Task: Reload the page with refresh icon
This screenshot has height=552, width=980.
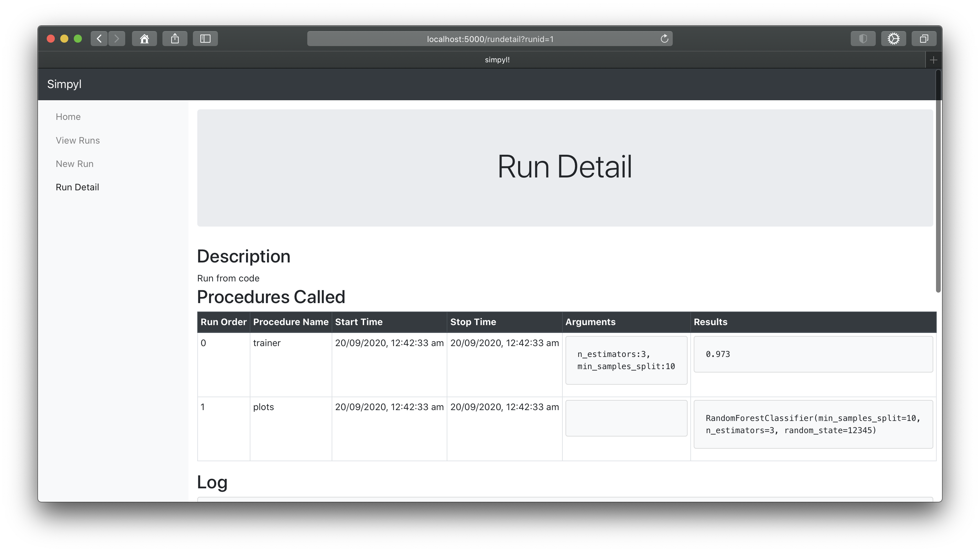Action: [x=664, y=39]
